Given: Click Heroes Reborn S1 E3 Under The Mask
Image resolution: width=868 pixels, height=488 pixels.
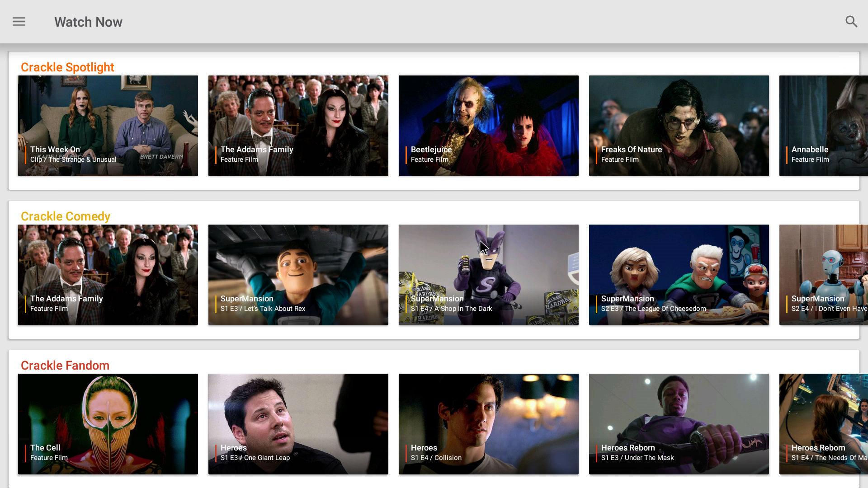Looking at the screenshot, I should (x=679, y=424).
